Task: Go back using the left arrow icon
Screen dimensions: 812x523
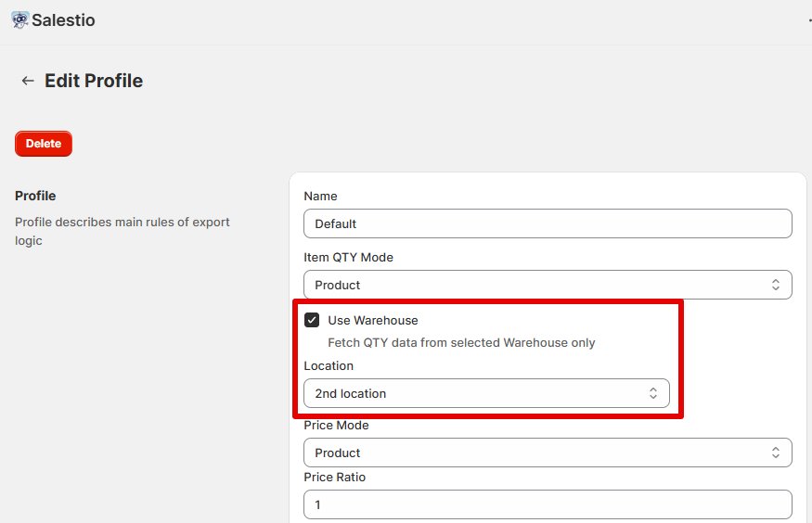Action: click(28, 81)
